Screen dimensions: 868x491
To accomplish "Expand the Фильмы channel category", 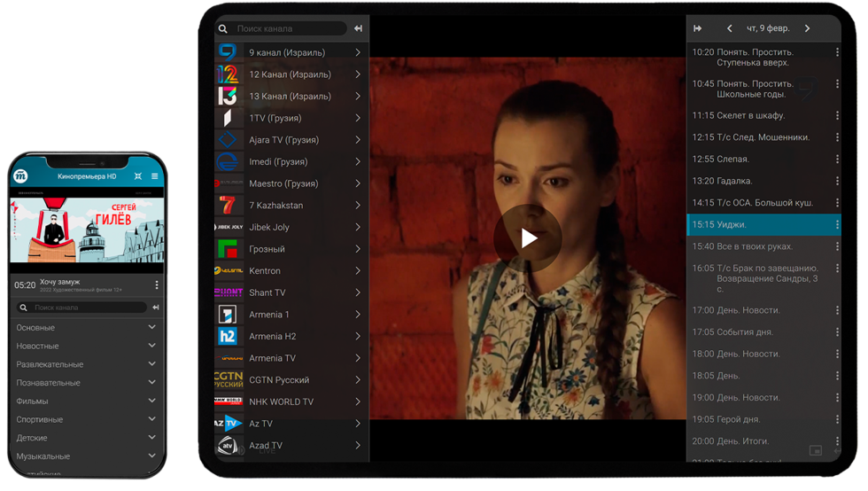I will [x=151, y=401].
